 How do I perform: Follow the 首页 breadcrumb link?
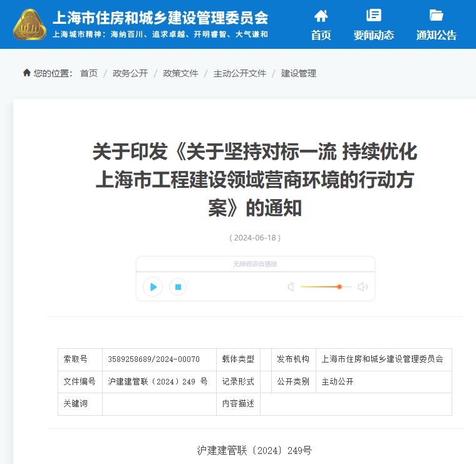coord(89,73)
